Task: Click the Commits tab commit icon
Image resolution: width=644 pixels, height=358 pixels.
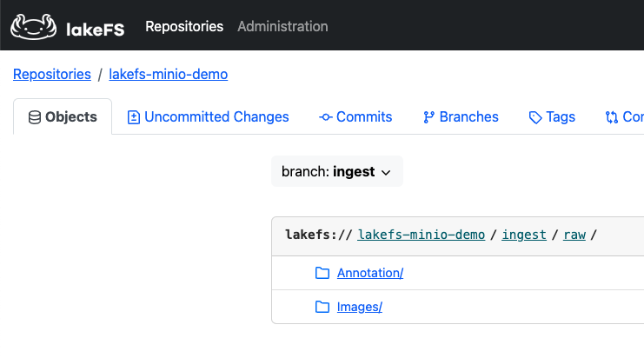Action: coord(326,117)
